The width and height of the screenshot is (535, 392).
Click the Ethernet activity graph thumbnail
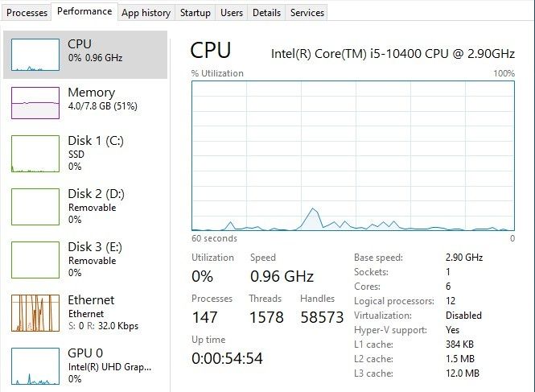click(x=35, y=312)
